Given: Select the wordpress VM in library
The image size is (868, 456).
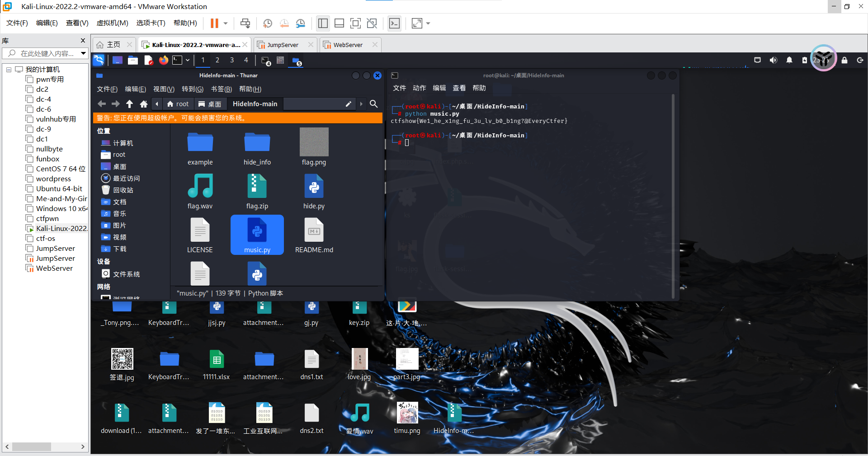Looking at the screenshot, I should pyautogui.click(x=53, y=179).
